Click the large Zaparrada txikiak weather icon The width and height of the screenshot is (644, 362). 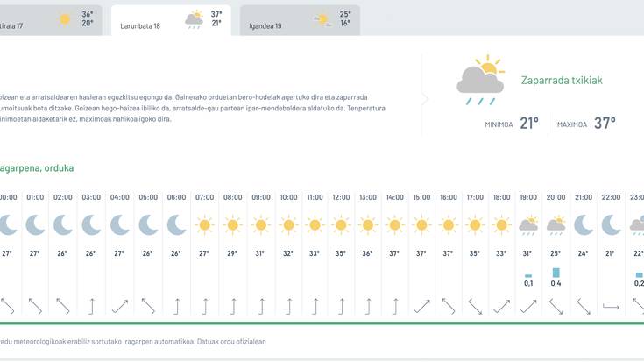tap(480, 81)
